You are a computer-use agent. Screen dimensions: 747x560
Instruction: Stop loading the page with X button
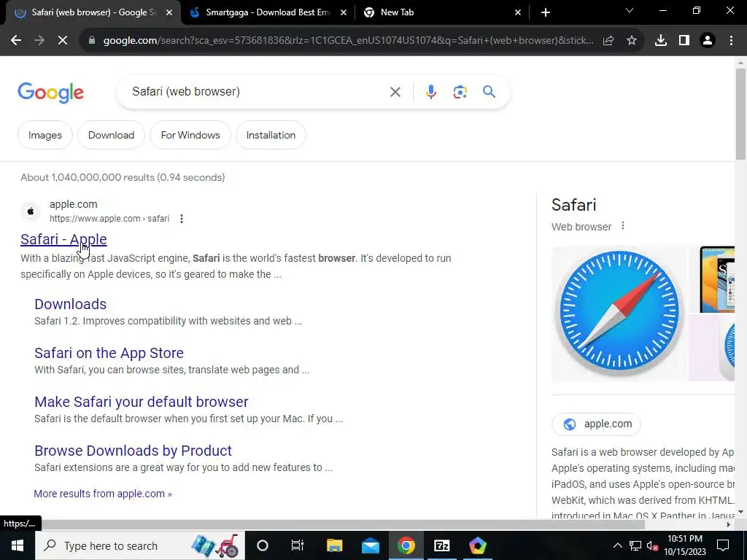63,41
